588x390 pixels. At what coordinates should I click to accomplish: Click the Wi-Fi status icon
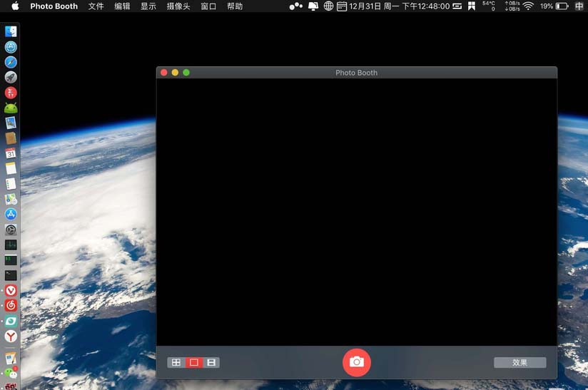coord(528,6)
